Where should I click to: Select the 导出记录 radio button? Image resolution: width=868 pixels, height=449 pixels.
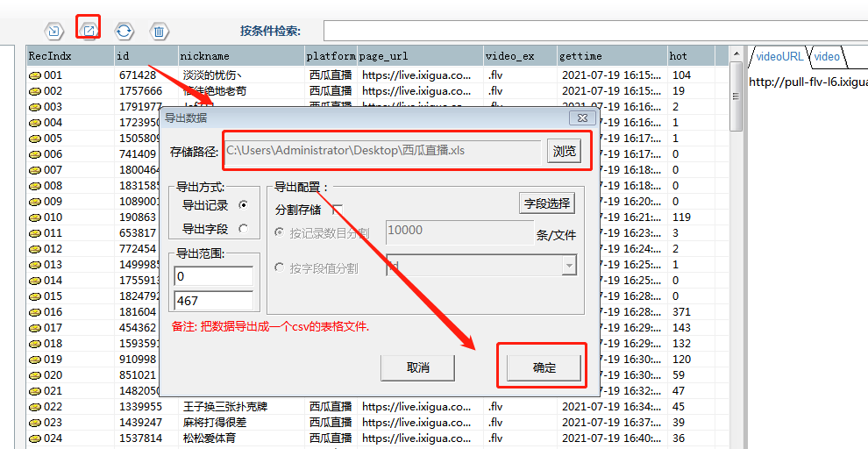pyautogui.click(x=243, y=205)
